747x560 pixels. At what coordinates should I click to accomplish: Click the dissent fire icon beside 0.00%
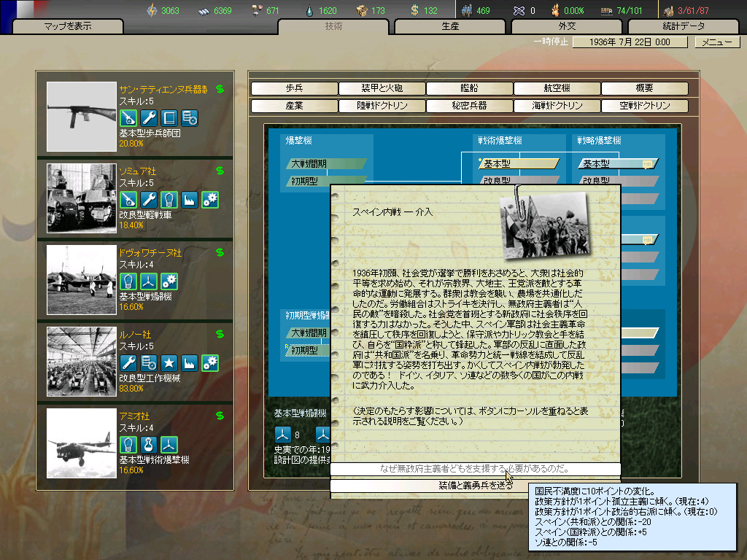[x=555, y=10]
